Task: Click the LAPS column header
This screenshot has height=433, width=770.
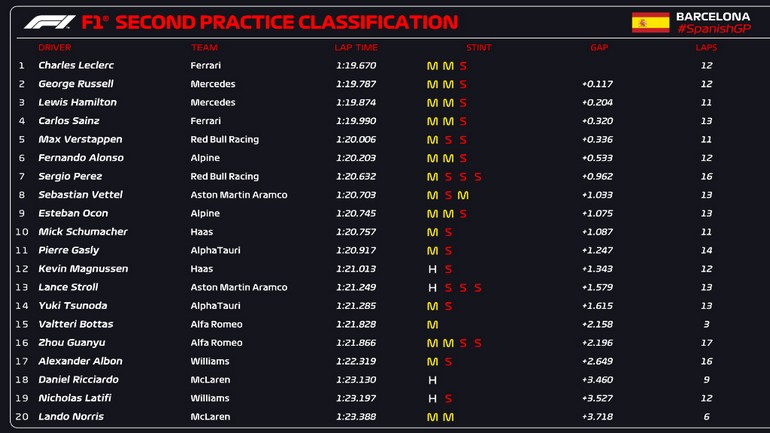Action: point(706,47)
